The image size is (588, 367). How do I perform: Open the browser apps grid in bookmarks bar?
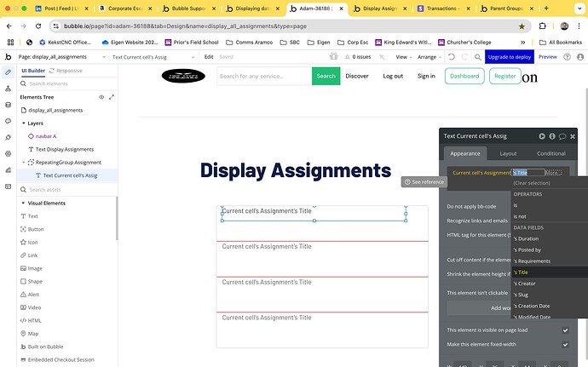pyautogui.click(x=10, y=43)
